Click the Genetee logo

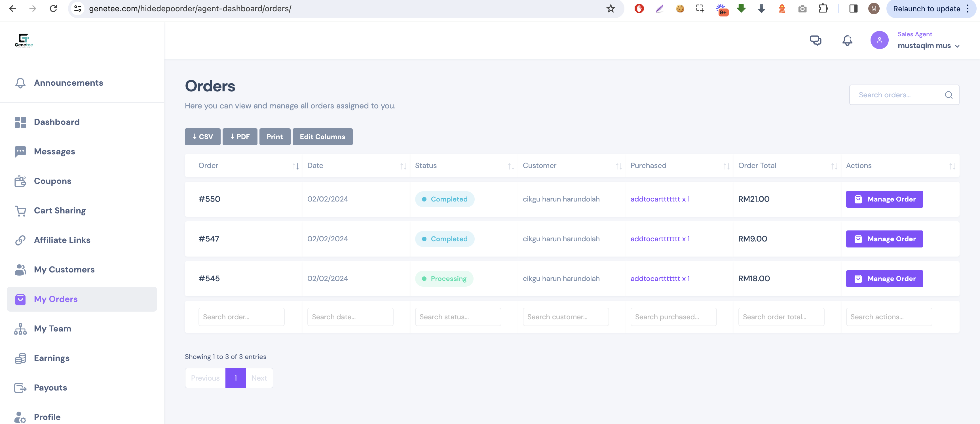[x=24, y=40]
